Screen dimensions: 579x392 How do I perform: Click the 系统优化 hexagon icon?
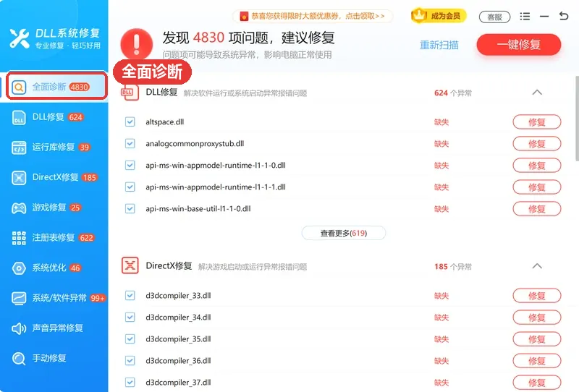coord(19,268)
